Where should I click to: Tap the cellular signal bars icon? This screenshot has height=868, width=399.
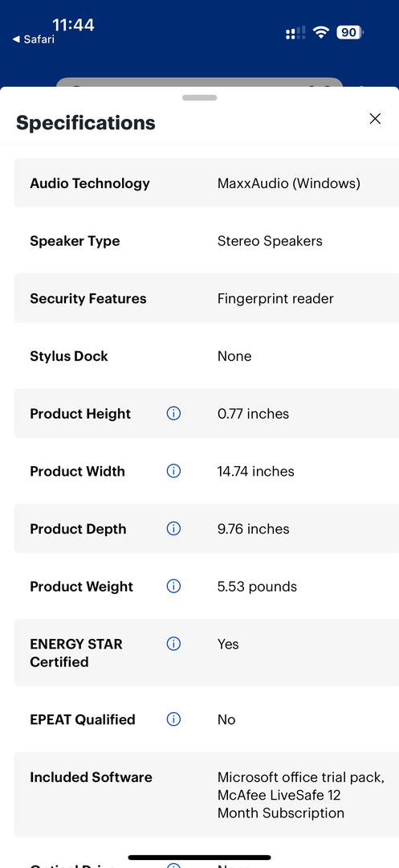[295, 33]
